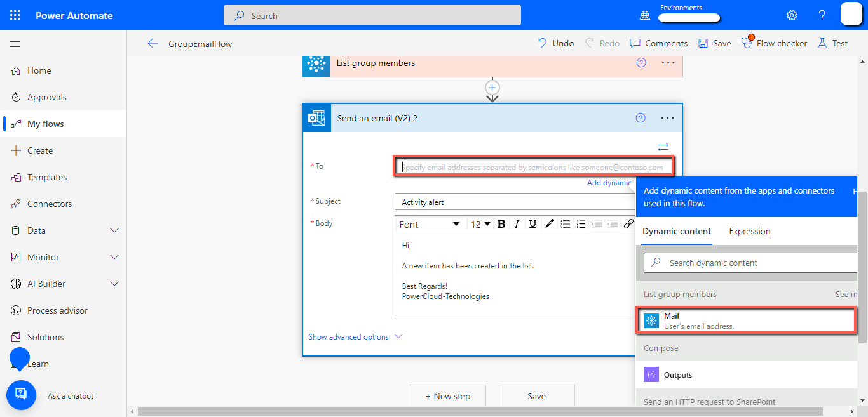Click the Subject field with Activity alert
The height and width of the screenshot is (417, 868).
click(x=515, y=202)
